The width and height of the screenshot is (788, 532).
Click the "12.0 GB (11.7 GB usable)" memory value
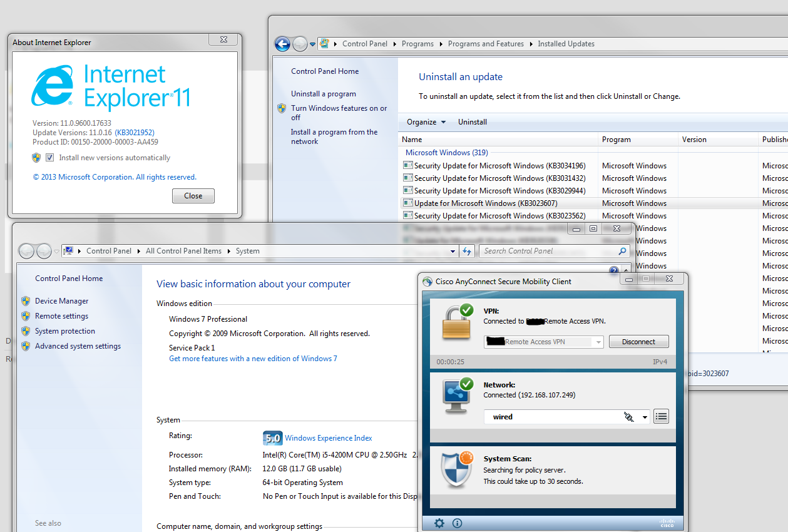[302, 469]
